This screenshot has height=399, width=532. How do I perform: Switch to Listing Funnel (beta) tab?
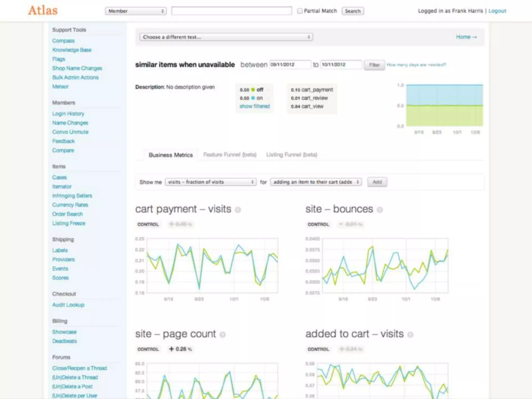(291, 155)
